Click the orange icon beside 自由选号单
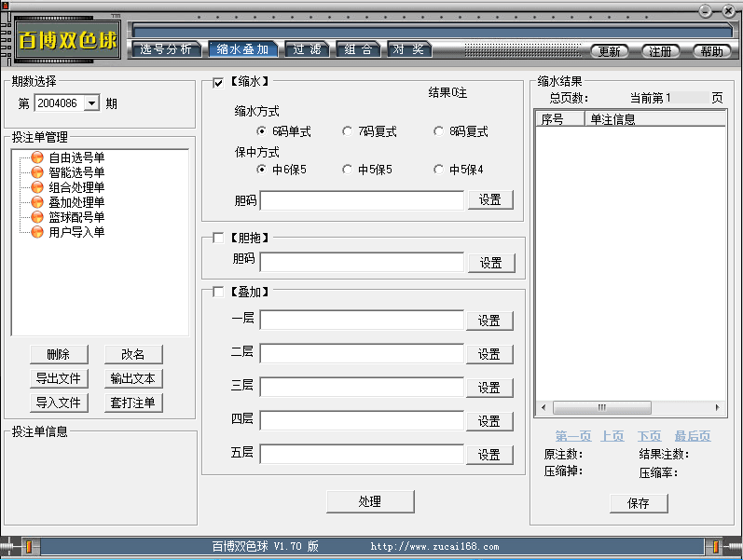 (37, 157)
